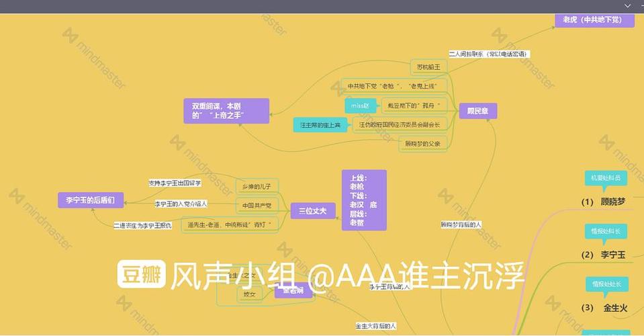Click the teal 汪主席的座上宾 callout
Viewport: 644px width, 336px height.
(320, 125)
